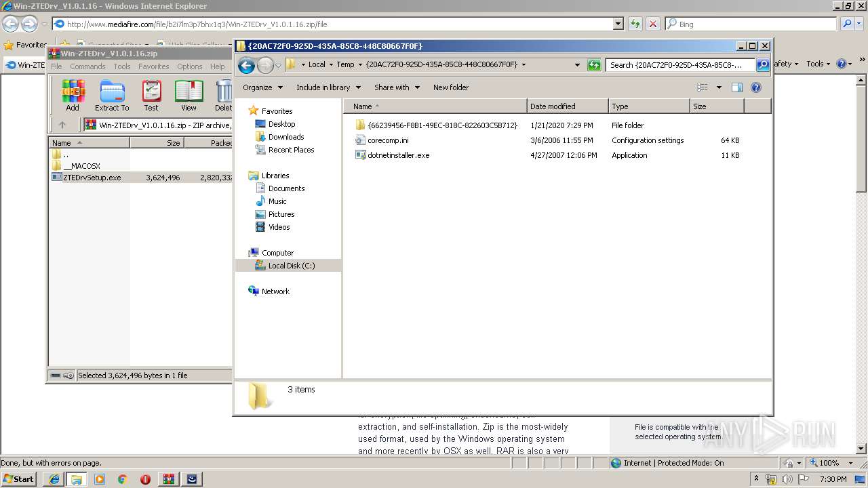
Task: Click Internet Explorer refresh button
Action: [x=635, y=24]
